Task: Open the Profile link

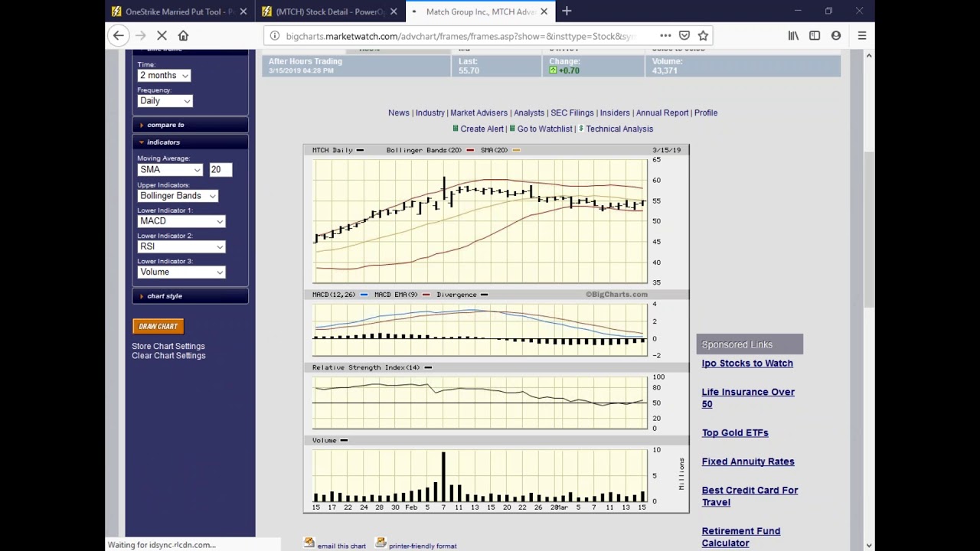Action: (706, 112)
